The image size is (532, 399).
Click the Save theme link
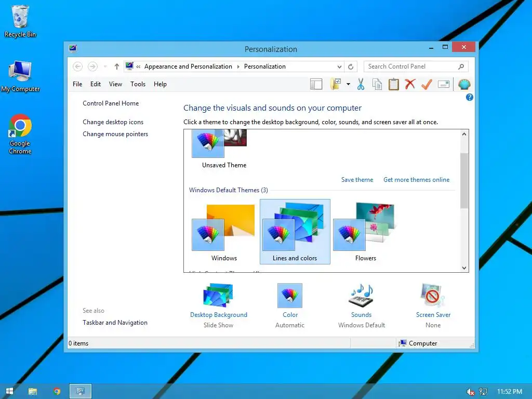click(x=357, y=179)
